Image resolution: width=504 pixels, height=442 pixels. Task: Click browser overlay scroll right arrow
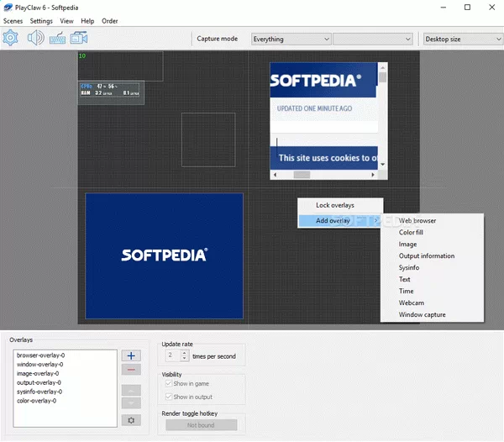(373, 175)
